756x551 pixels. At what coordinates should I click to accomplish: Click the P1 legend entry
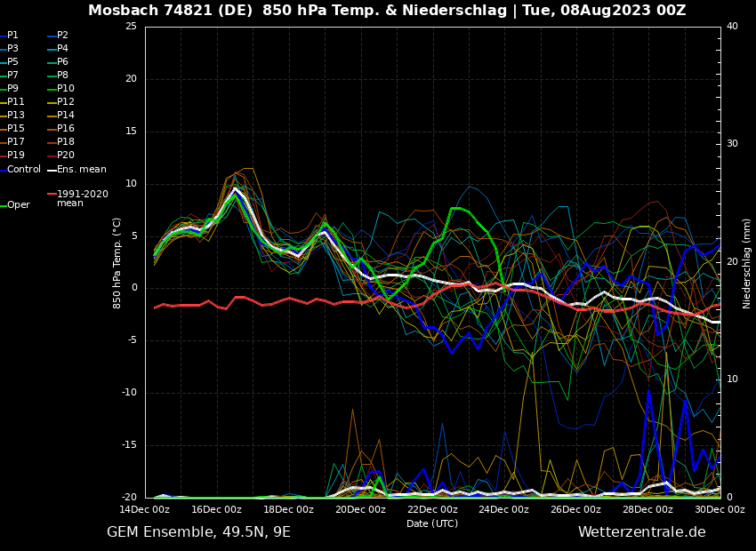[12, 36]
